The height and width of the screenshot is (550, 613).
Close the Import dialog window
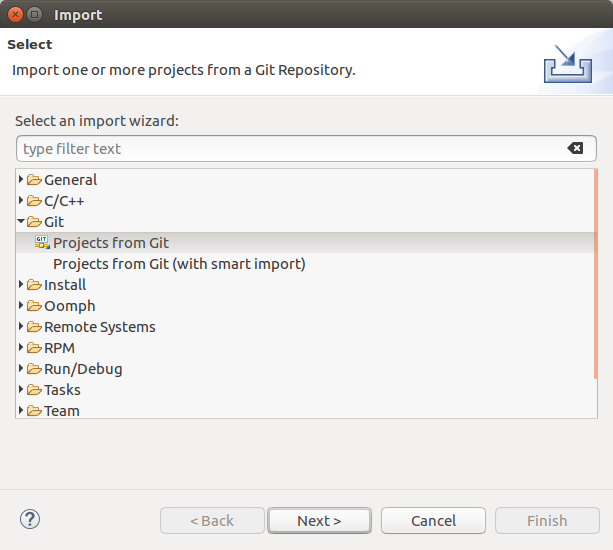click(x=14, y=15)
